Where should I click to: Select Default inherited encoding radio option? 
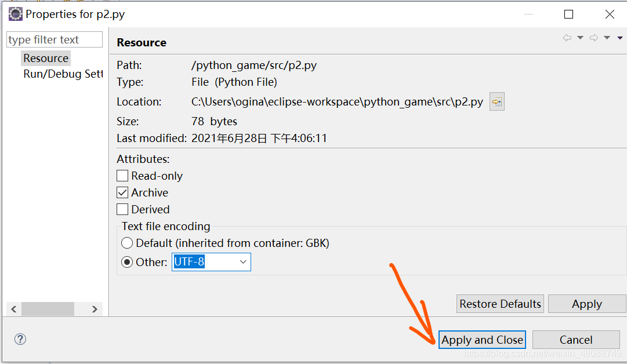tap(127, 243)
